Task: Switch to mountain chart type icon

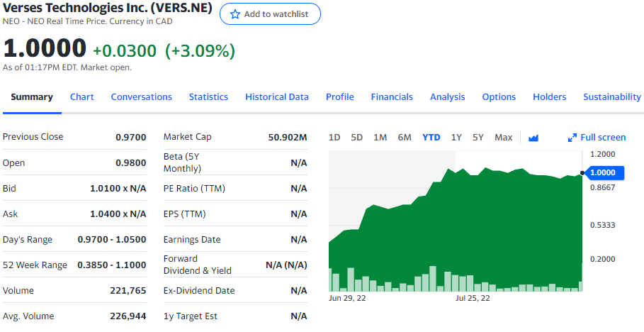Action: [x=533, y=138]
